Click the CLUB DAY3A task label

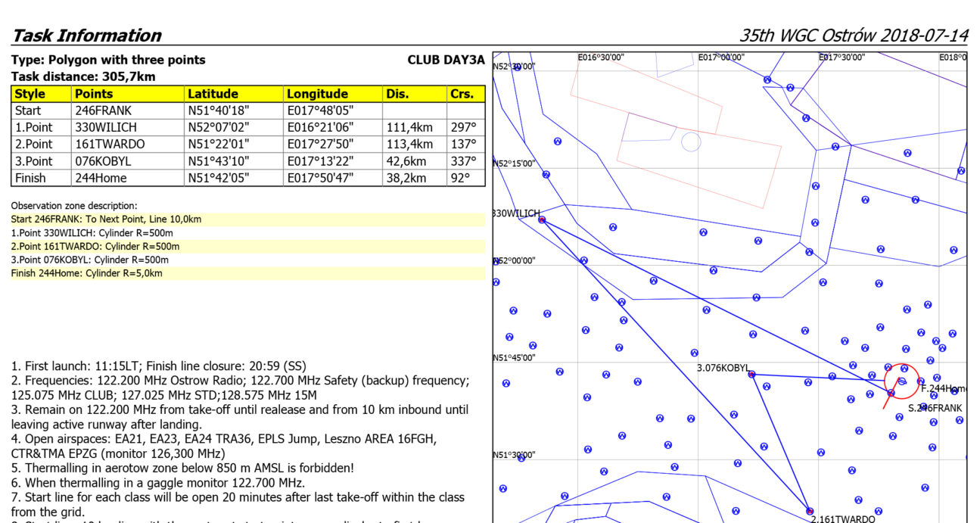[445, 60]
